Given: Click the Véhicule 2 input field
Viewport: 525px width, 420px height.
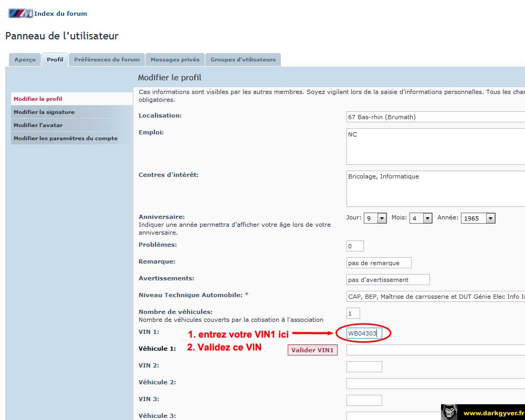Looking at the screenshot, I should 436,383.
